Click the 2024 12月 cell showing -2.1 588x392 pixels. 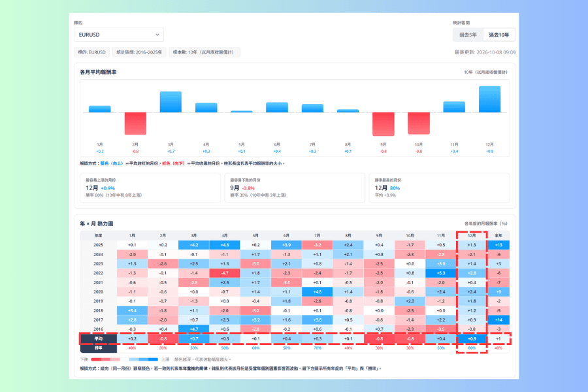(472, 254)
